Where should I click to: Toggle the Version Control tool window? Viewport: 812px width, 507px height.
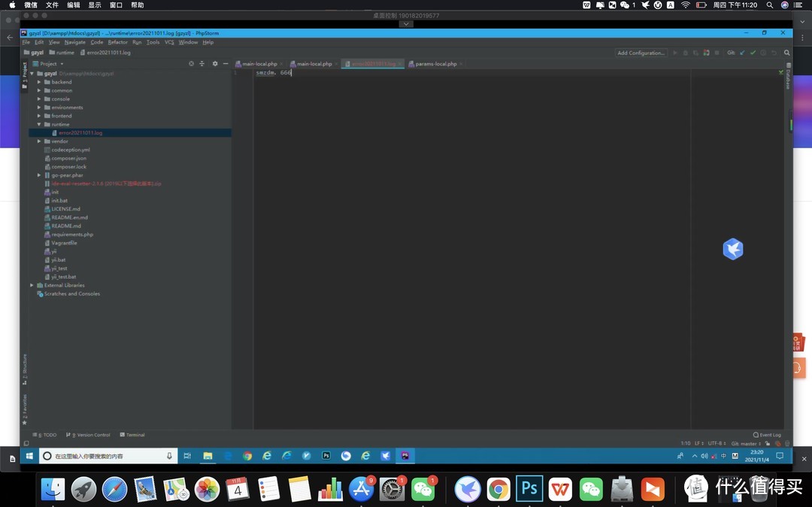[x=91, y=435]
